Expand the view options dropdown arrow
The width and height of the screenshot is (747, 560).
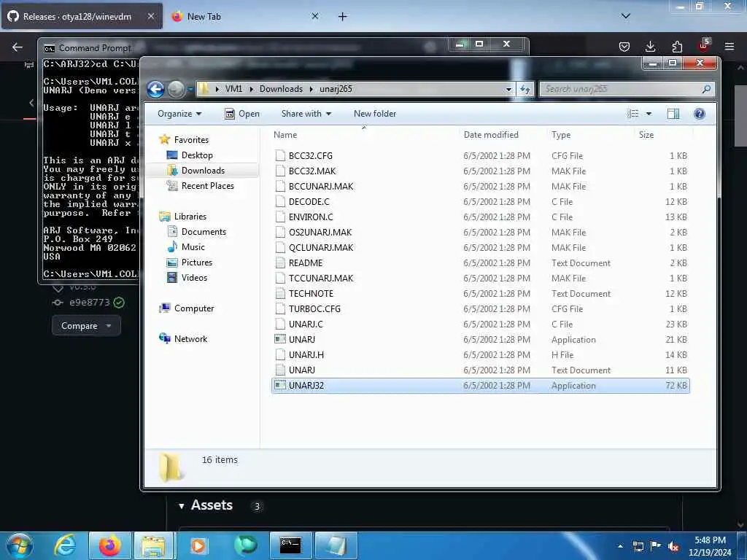click(649, 114)
